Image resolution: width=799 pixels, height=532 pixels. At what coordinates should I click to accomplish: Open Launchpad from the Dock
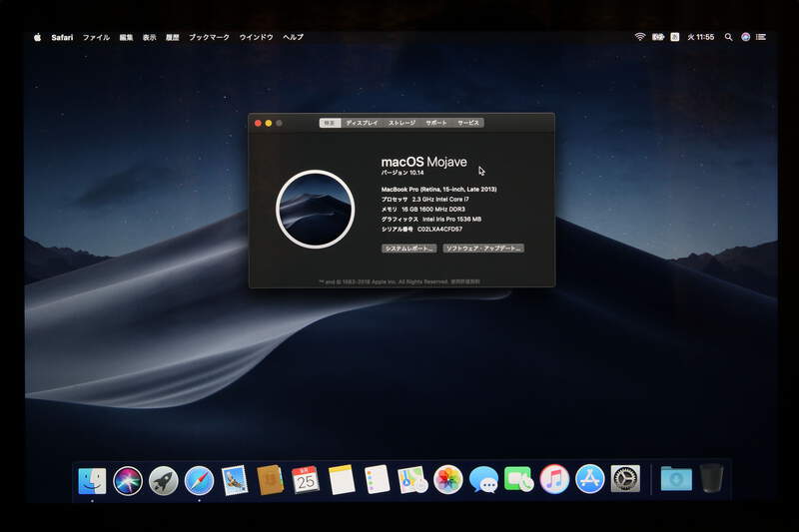[163, 480]
